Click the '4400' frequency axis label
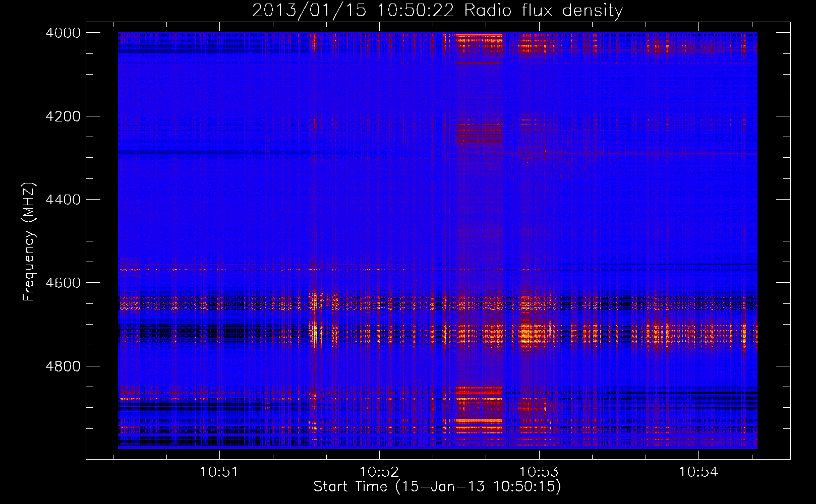Screen dimensions: 816x504 63,200
